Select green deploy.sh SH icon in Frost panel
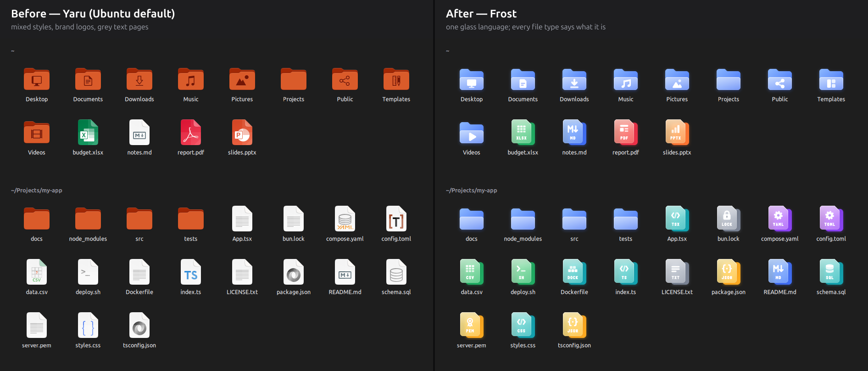This screenshot has height=371, width=868. pos(523,272)
